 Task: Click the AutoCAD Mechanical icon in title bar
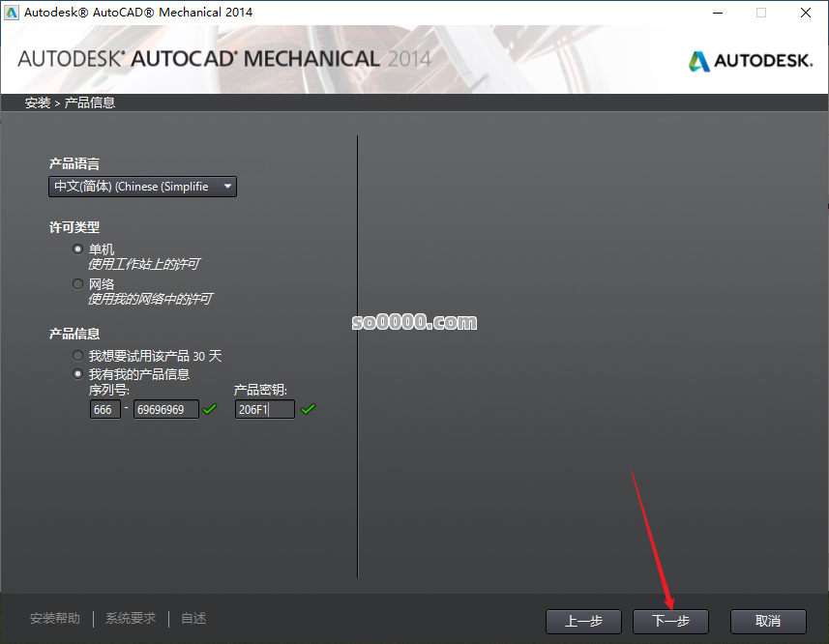(14, 12)
